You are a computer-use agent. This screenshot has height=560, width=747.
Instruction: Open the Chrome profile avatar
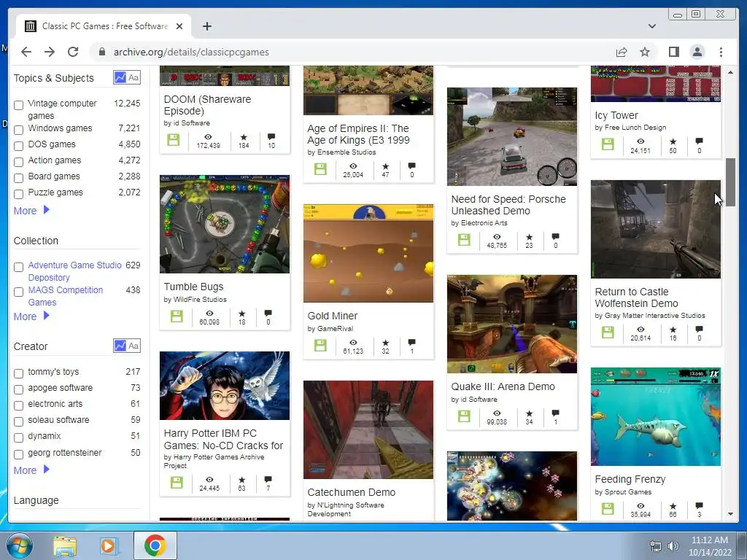click(x=697, y=52)
